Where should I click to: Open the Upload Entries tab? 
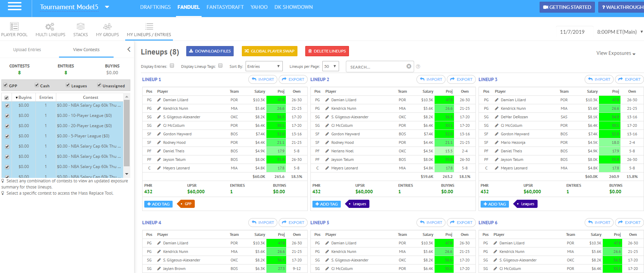[x=27, y=50]
